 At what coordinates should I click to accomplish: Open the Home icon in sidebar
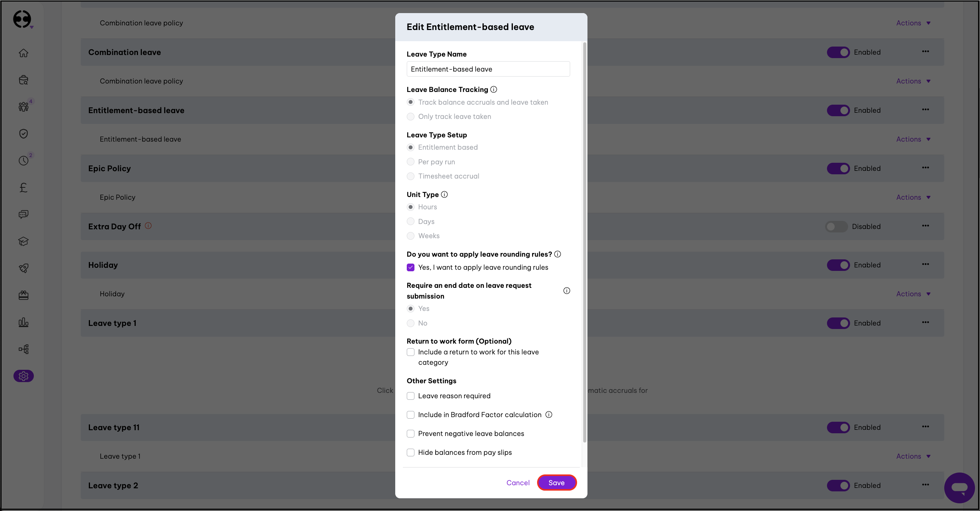pos(23,53)
